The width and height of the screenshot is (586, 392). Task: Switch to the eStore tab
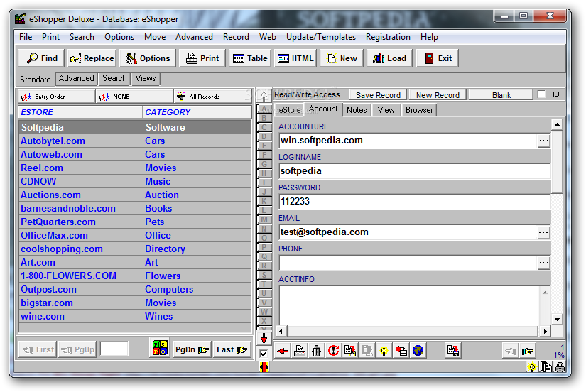click(x=290, y=110)
